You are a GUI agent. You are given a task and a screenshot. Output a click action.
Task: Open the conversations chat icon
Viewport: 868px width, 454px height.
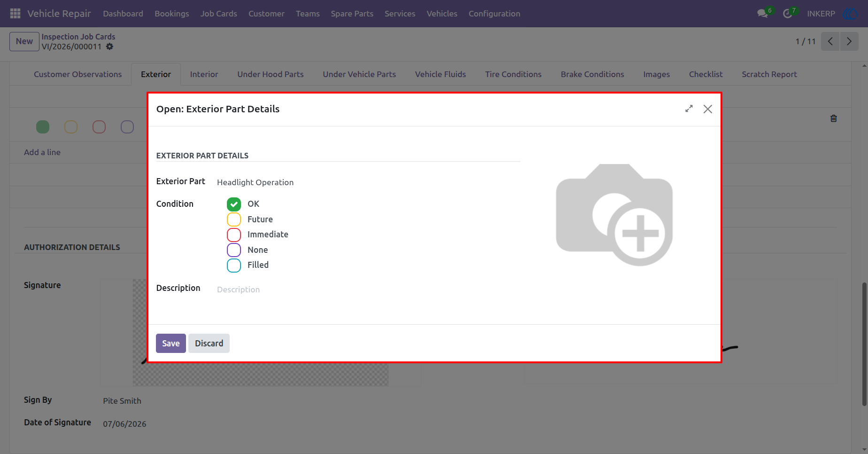[762, 14]
